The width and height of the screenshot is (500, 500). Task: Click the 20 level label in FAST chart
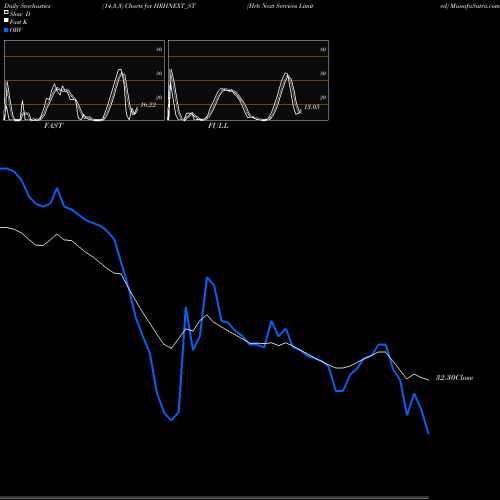click(159, 97)
